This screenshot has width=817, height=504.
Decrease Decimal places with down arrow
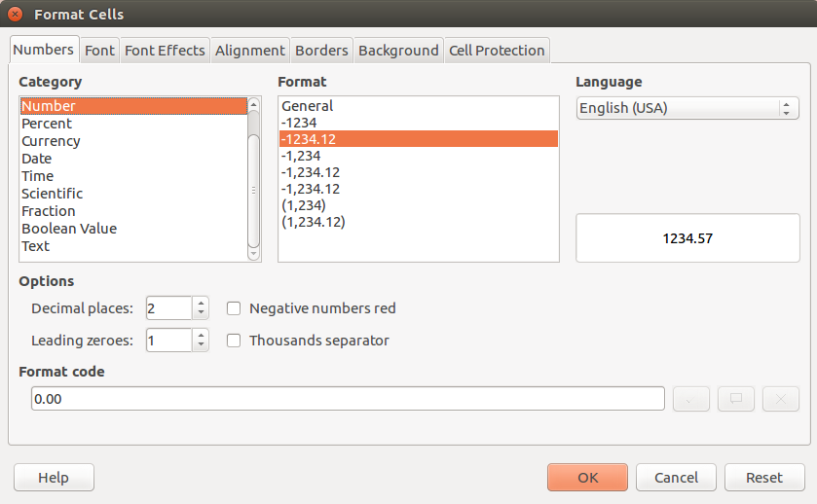[201, 314]
